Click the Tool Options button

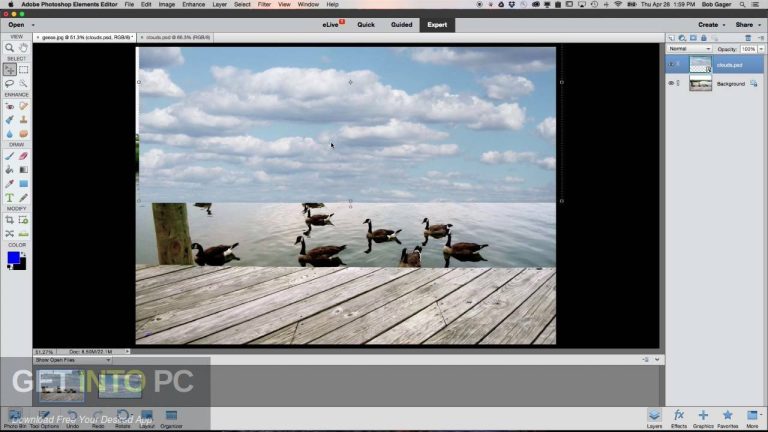pyautogui.click(x=45, y=419)
